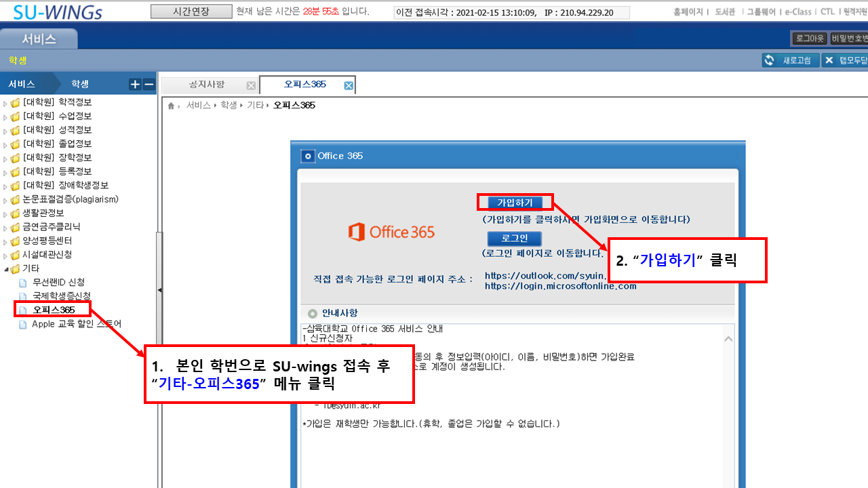Click the page icon of 국제학생증신청
Image resolution: width=868 pixels, height=488 pixels.
[24, 296]
